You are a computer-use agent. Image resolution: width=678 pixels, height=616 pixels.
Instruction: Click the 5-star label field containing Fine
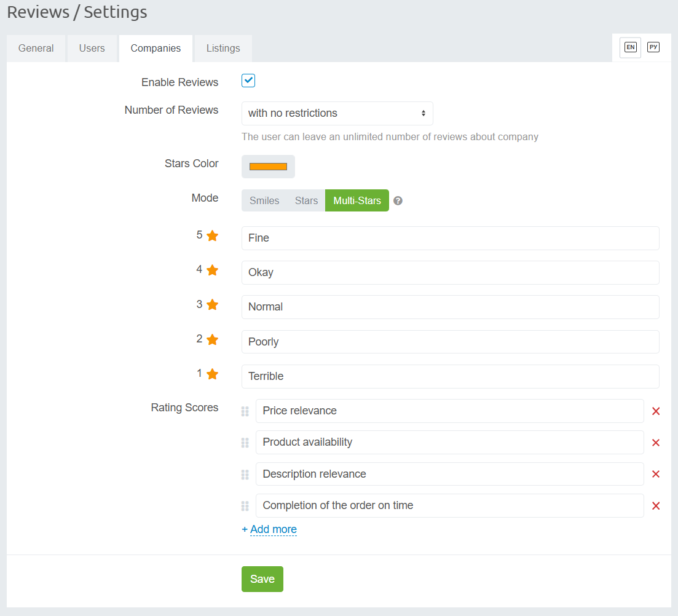click(x=450, y=238)
